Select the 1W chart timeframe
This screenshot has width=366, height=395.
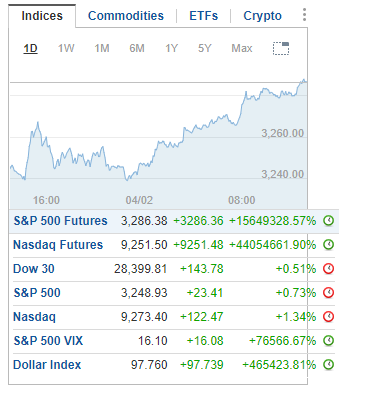66,48
